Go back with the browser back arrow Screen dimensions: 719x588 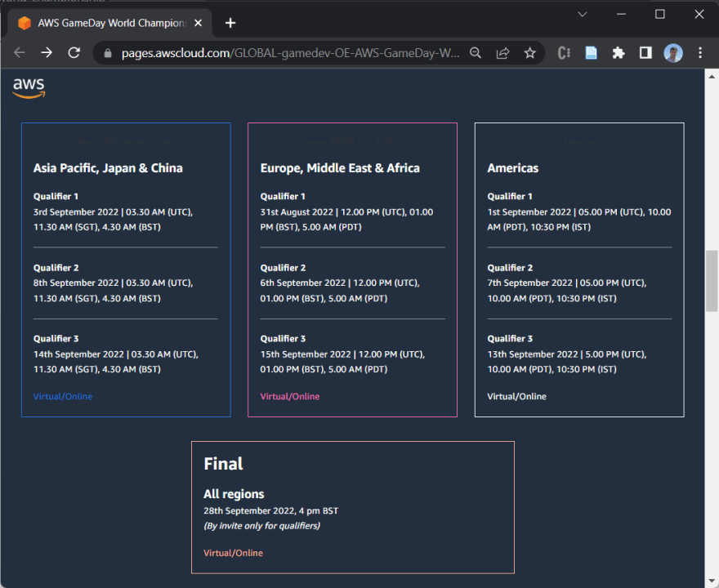point(20,53)
